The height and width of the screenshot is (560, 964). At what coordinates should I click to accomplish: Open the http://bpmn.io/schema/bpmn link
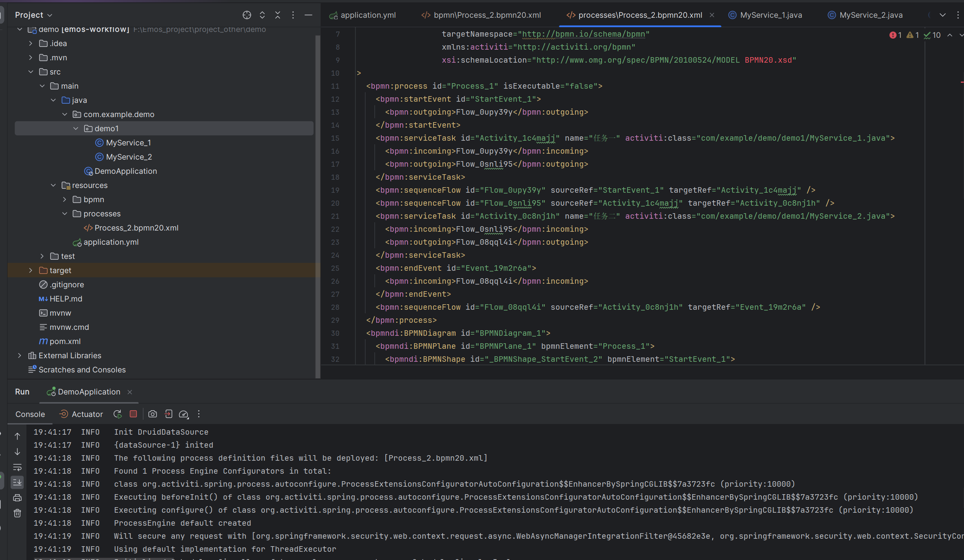[x=583, y=34]
